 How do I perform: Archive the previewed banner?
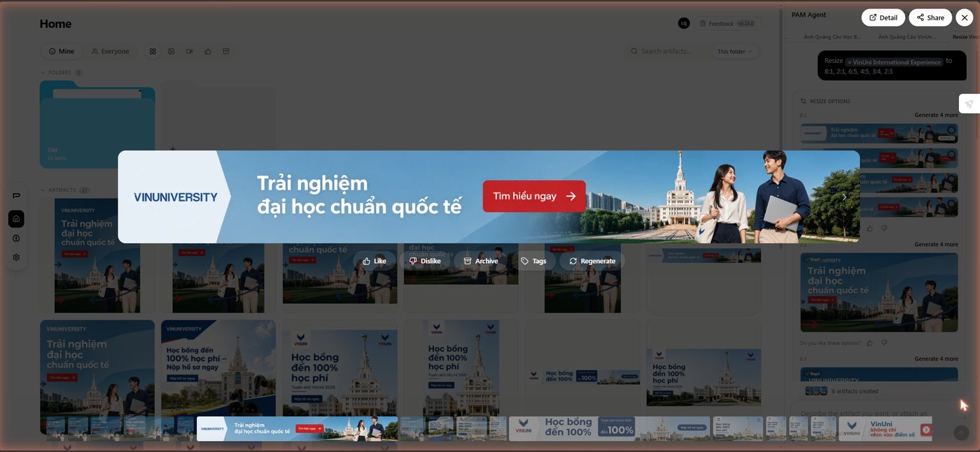click(x=481, y=261)
